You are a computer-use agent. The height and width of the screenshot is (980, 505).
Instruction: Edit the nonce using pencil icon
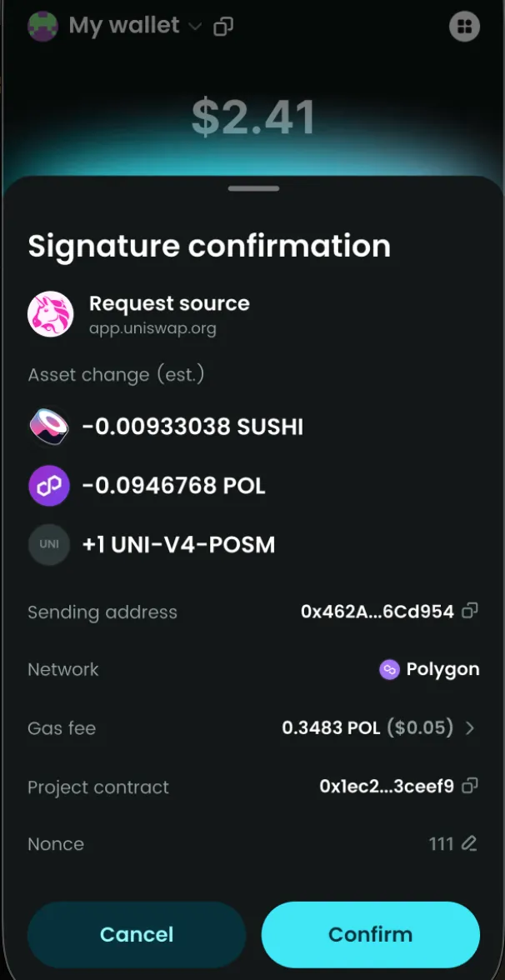click(x=467, y=843)
